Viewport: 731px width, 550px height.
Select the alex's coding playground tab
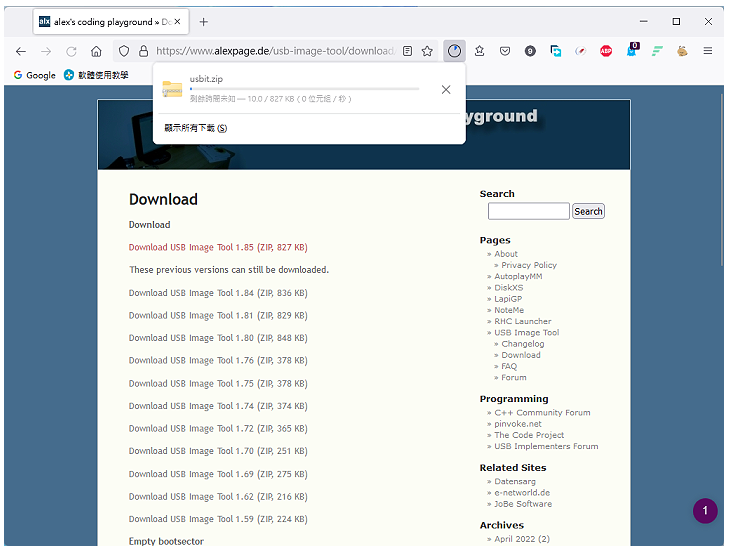(x=110, y=22)
